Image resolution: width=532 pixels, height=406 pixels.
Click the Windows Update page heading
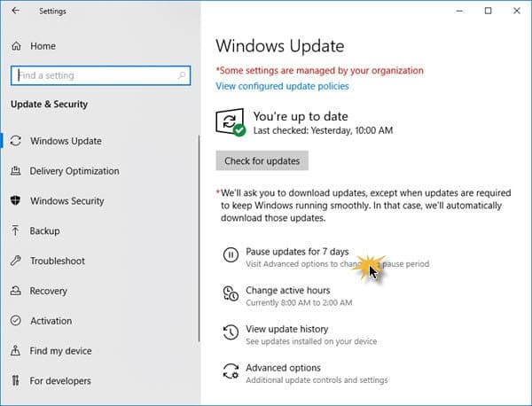(x=280, y=46)
